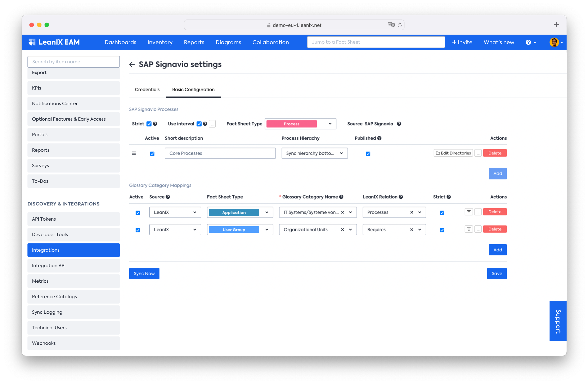Open ellipsis menu in the Application mapping row
588x384 pixels.
point(478,212)
